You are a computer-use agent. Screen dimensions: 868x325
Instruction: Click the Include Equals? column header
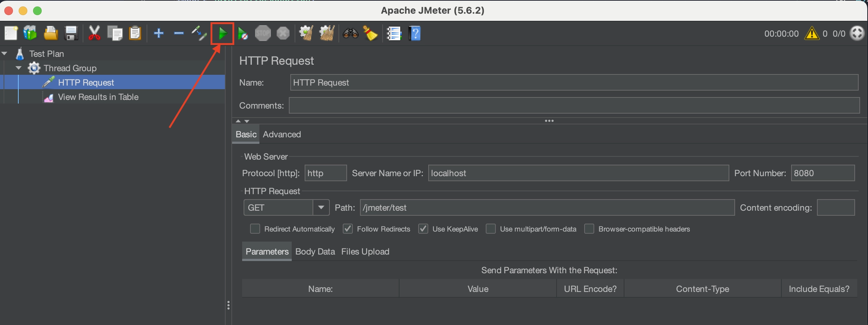click(819, 289)
